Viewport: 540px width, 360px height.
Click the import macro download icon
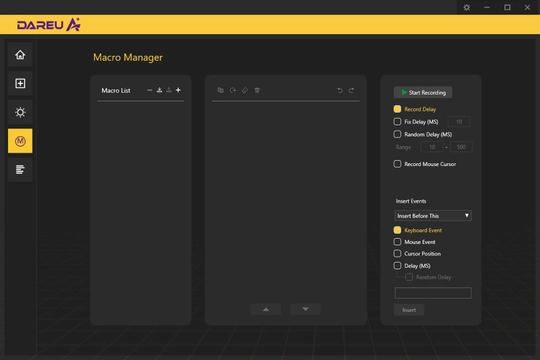coord(159,90)
